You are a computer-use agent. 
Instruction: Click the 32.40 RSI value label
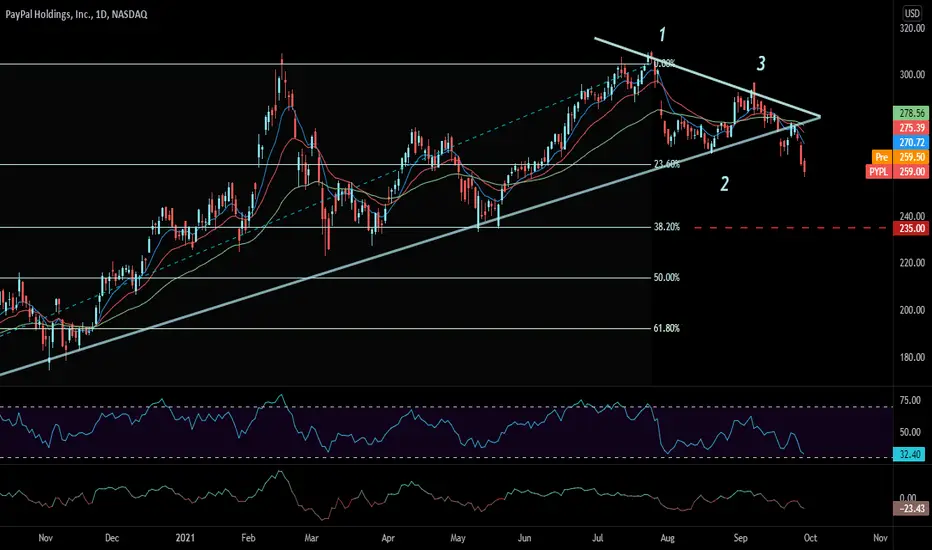[x=909, y=455]
